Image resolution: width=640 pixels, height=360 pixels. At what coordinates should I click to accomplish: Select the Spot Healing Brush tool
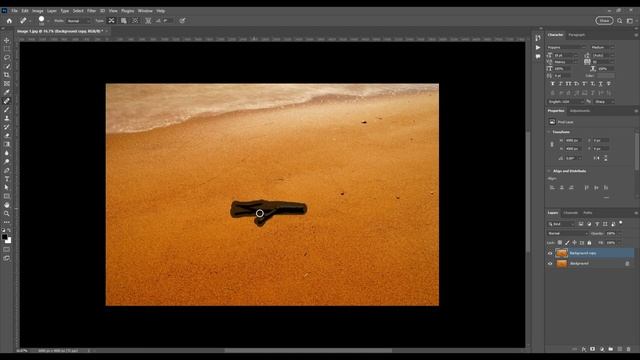point(7,101)
